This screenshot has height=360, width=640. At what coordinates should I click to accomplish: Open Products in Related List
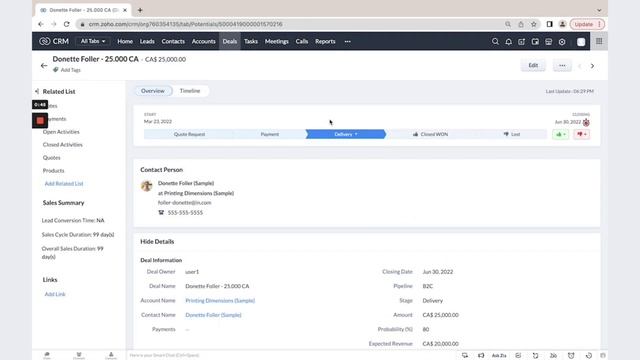coord(53,171)
